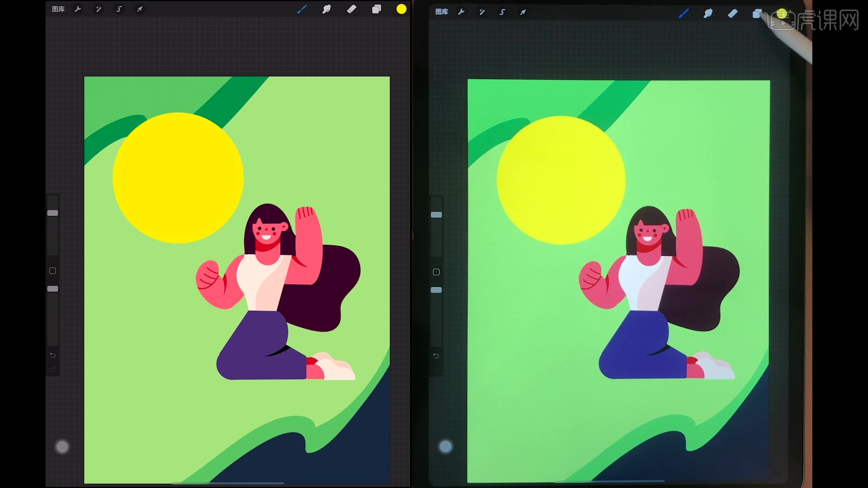Click brush opacity slider handle in left window
Image resolution: width=868 pixels, height=488 pixels.
(x=53, y=289)
